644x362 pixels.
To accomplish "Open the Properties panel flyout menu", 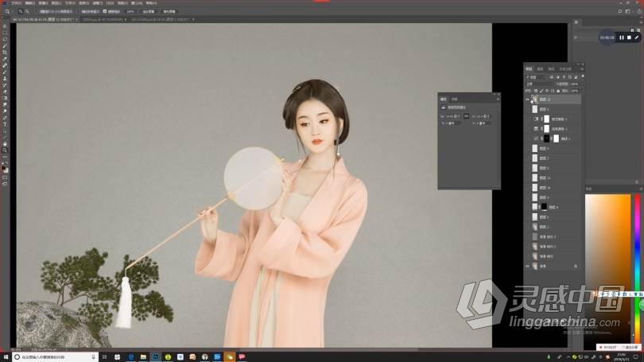I will click(498, 99).
